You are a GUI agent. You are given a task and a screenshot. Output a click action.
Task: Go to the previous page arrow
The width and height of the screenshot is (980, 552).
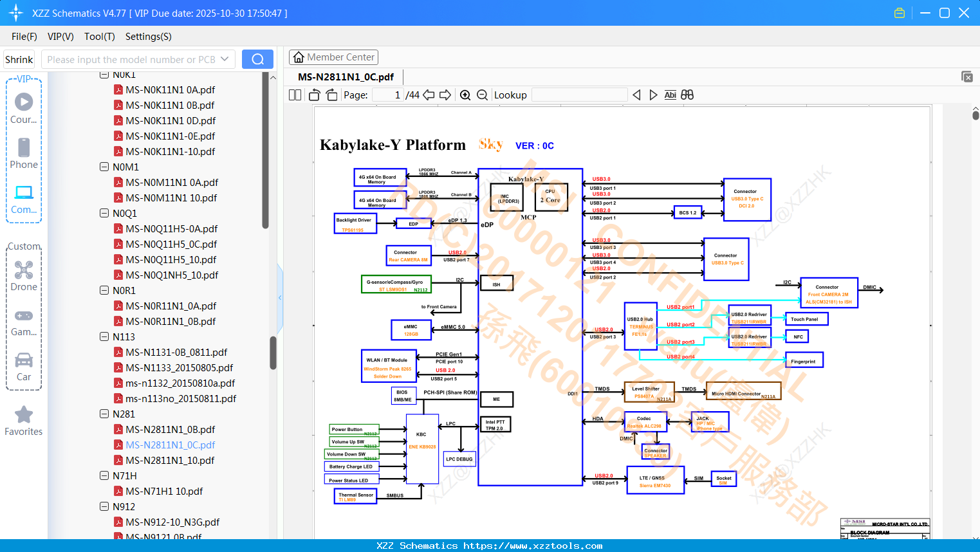click(x=429, y=95)
